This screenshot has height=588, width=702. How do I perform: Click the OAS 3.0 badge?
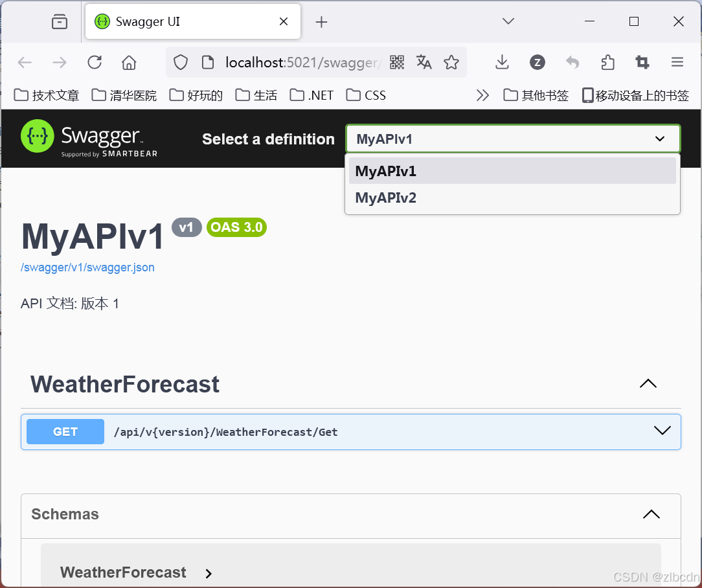click(x=237, y=227)
